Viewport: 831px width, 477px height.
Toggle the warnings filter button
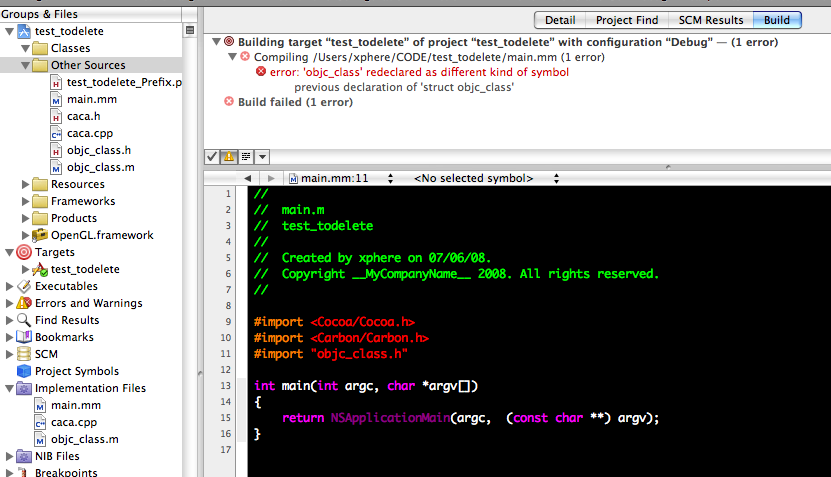[228, 156]
